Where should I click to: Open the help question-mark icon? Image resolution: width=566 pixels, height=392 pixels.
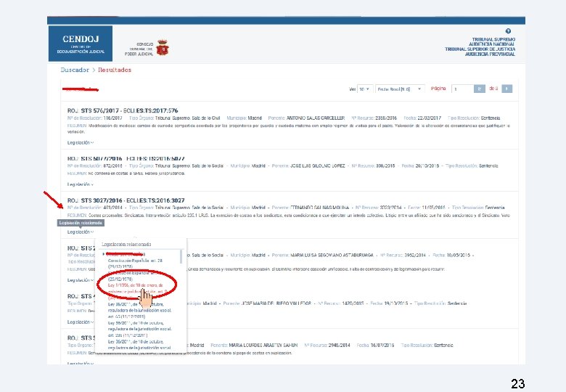click(508, 31)
